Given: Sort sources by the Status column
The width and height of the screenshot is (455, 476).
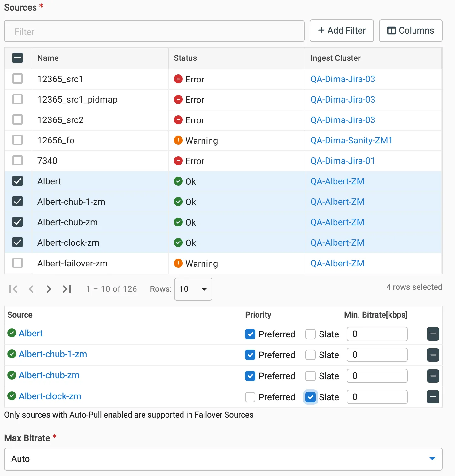Looking at the screenshot, I should tap(185, 58).
